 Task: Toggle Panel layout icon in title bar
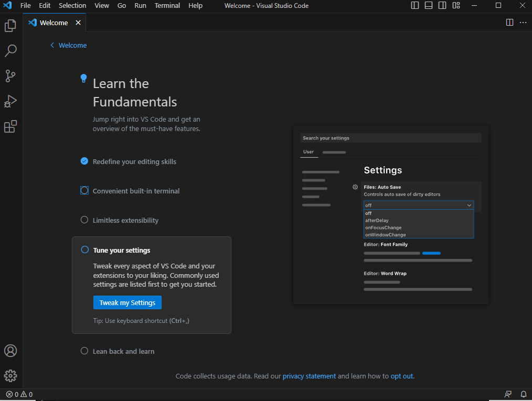[429, 5]
